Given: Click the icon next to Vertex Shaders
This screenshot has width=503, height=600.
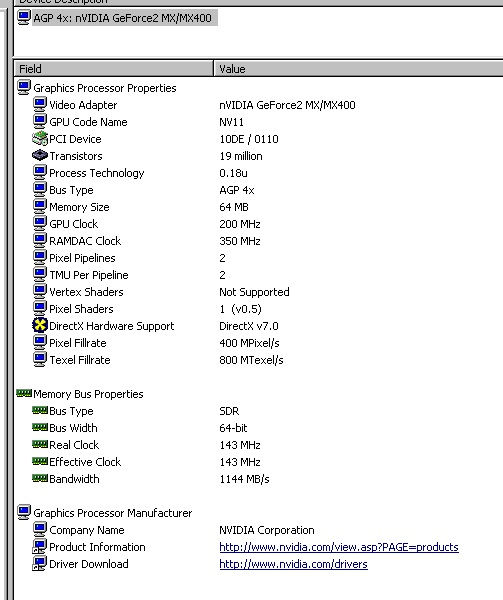Looking at the screenshot, I should pyautogui.click(x=40, y=292).
